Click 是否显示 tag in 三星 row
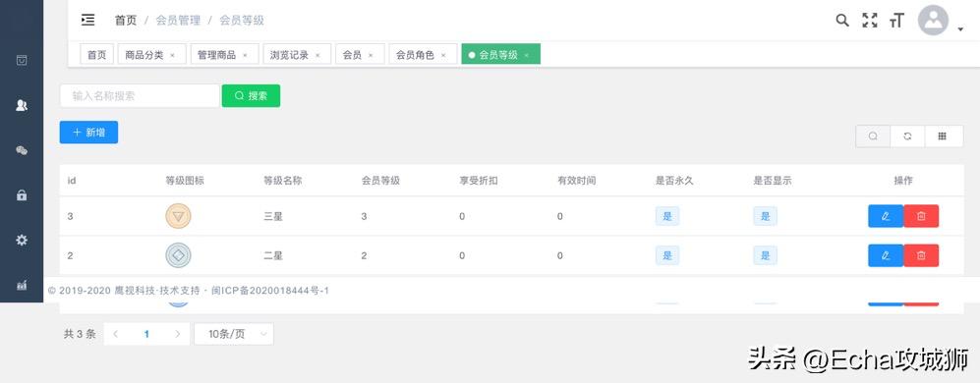Viewport: 980px width, 383px height. (x=765, y=216)
